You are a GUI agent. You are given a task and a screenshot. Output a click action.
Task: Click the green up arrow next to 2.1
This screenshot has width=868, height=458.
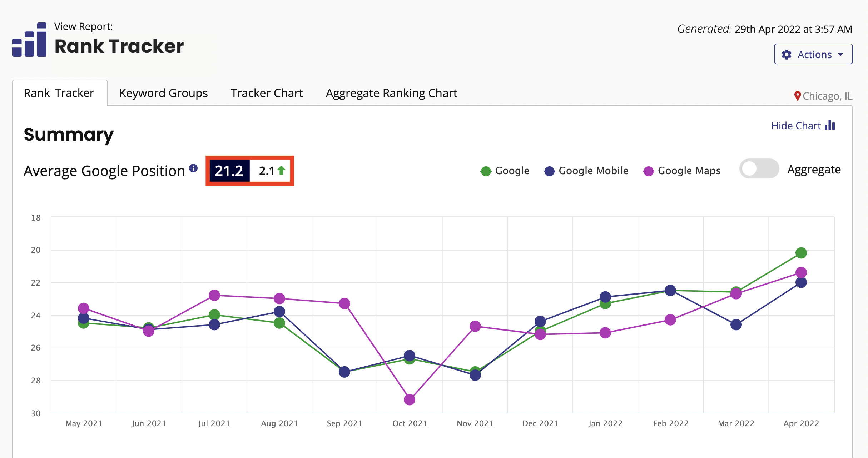tap(282, 171)
